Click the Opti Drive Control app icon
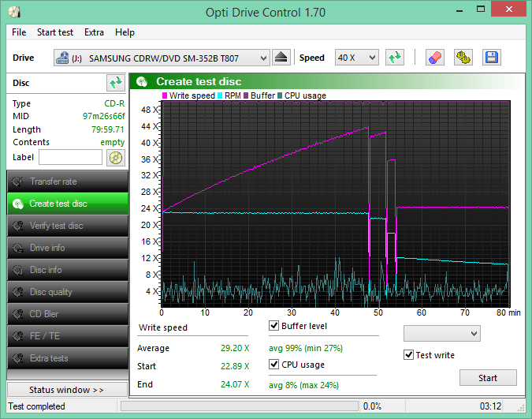 15,12
